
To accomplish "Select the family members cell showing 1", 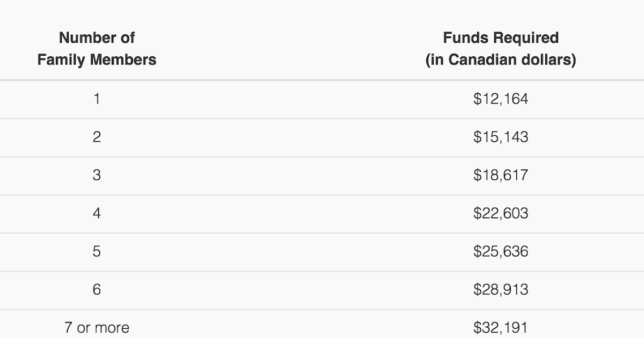I will click(97, 99).
